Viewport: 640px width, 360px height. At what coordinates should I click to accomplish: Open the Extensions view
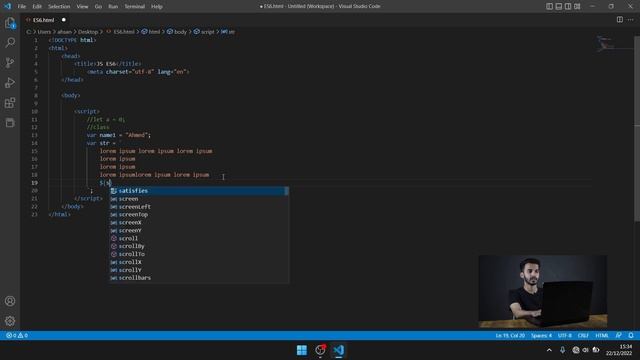10,102
